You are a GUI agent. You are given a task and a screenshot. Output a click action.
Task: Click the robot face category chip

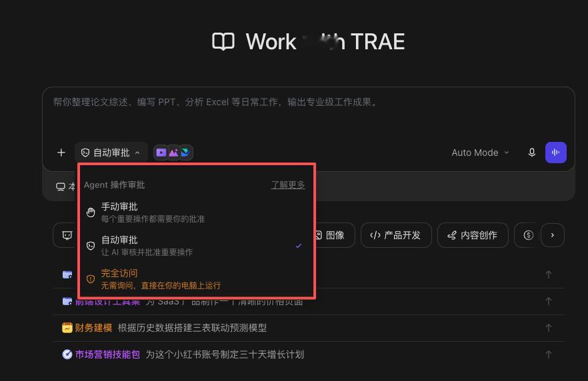click(66, 235)
